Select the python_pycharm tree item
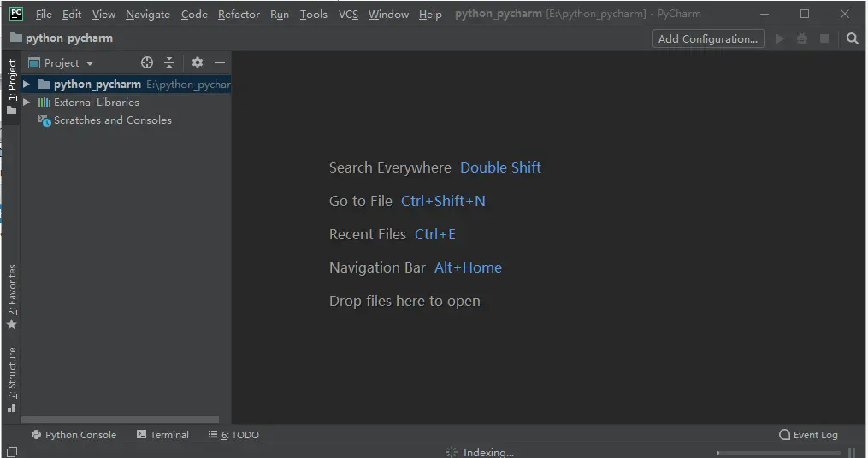Image resolution: width=868 pixels, height=458 pixels. [126, 84]
